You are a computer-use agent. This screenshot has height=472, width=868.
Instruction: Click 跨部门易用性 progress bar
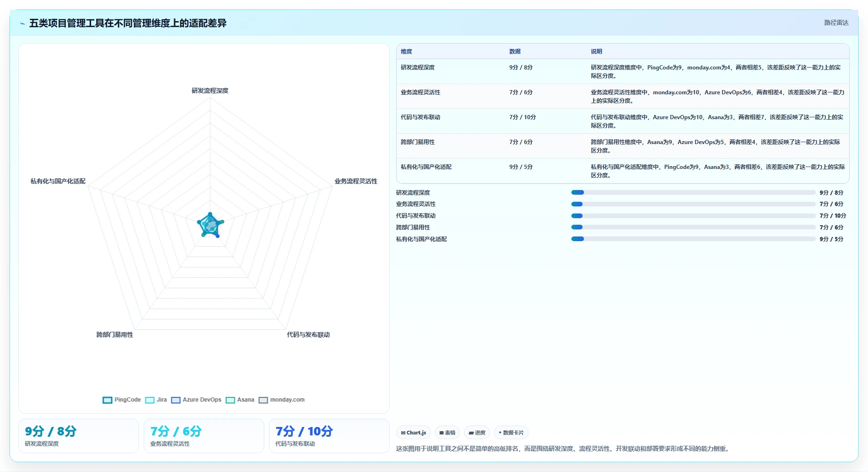pos(693,227)
